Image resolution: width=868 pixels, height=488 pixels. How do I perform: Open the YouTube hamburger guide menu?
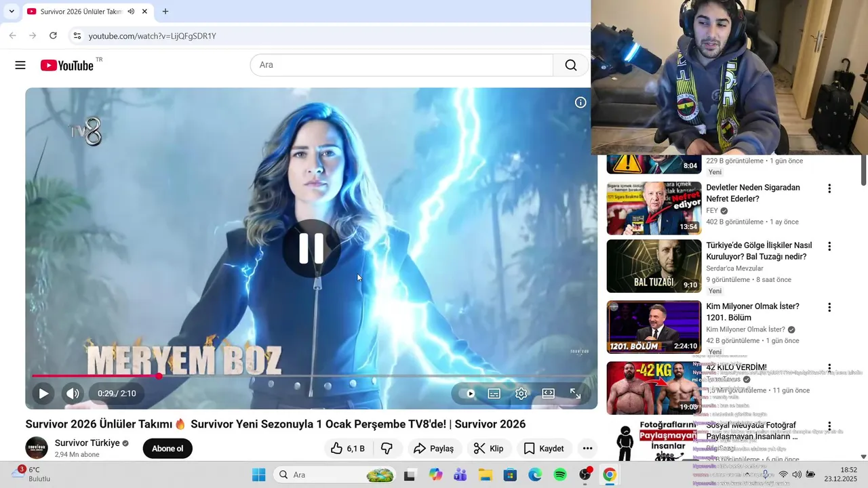click(20, 65)
